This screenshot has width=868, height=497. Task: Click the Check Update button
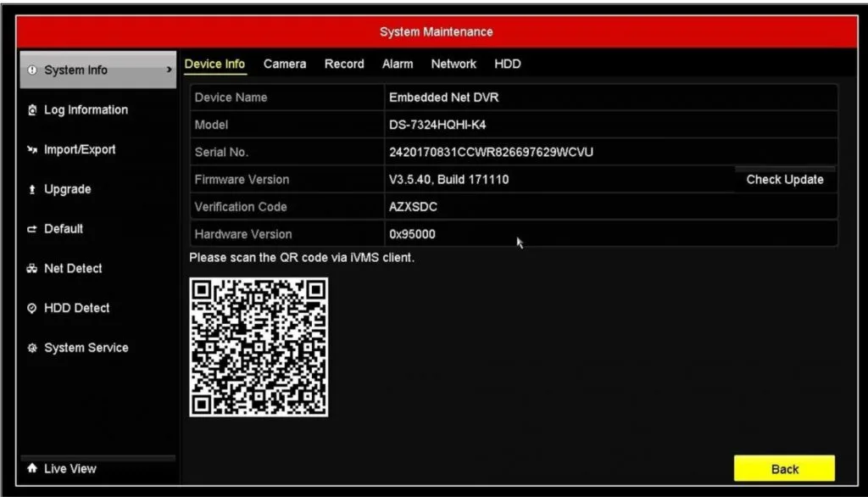[784, 180]
